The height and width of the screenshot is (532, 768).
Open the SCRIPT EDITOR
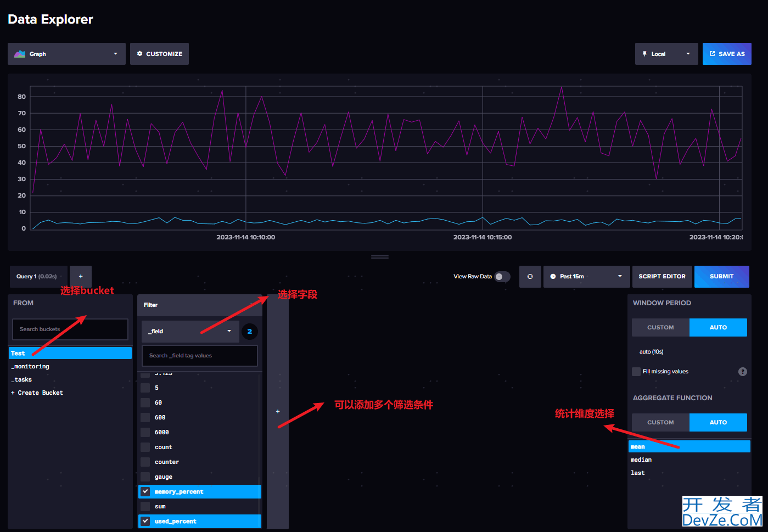[662, 277]
